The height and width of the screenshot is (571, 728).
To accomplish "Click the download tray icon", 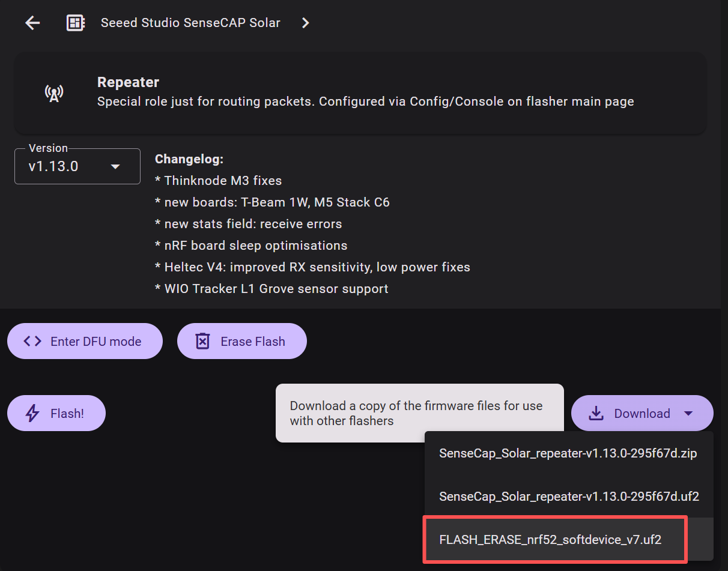I will (595, 414).
